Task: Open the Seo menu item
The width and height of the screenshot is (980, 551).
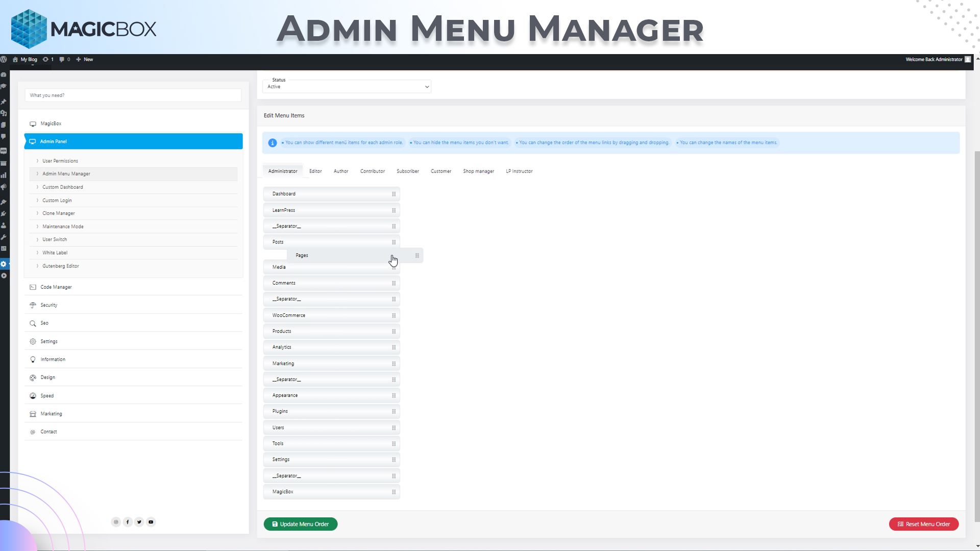Action: [x=134, y=323]
